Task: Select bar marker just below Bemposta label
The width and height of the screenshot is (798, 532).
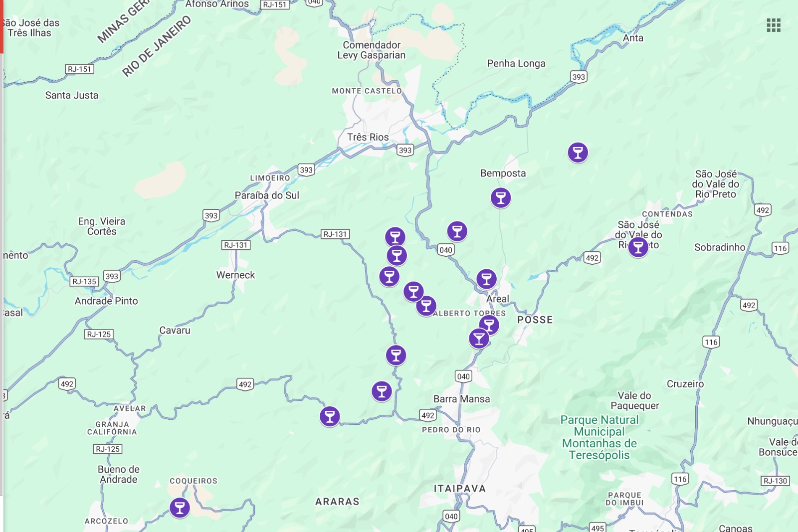Action: (501, 198)
